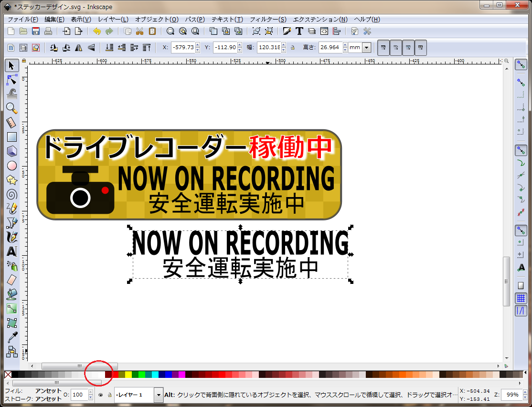Toggle the width/height ratio lock
Viewport: 532px width, 407px height.
[x=292, y=48]
